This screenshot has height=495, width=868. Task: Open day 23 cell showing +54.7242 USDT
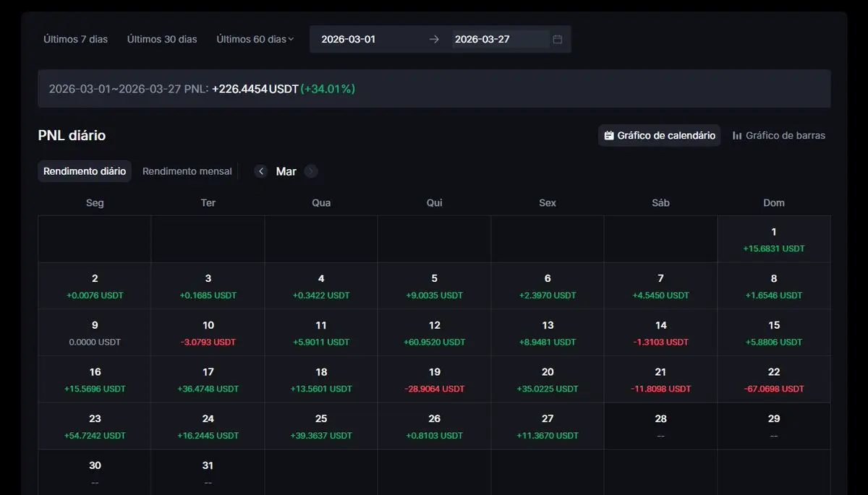click(x=95, y=426)
